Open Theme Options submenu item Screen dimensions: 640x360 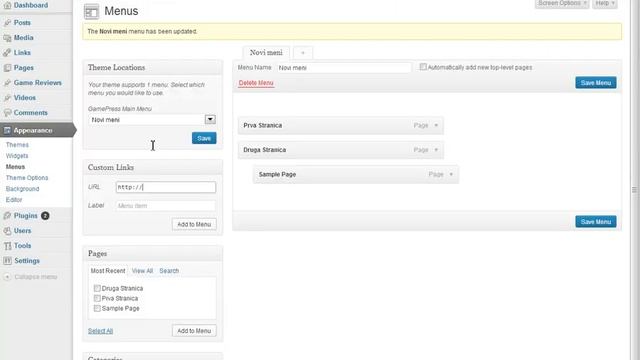(x=27, y=178)
